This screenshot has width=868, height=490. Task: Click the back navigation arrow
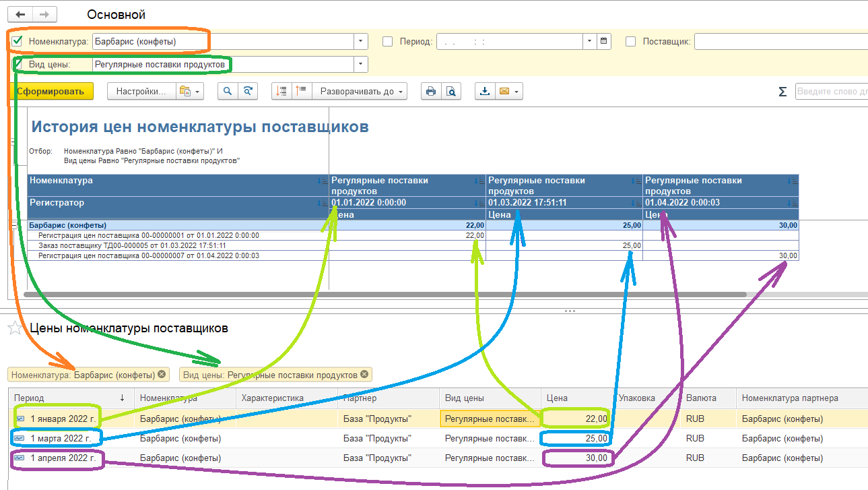20,14
